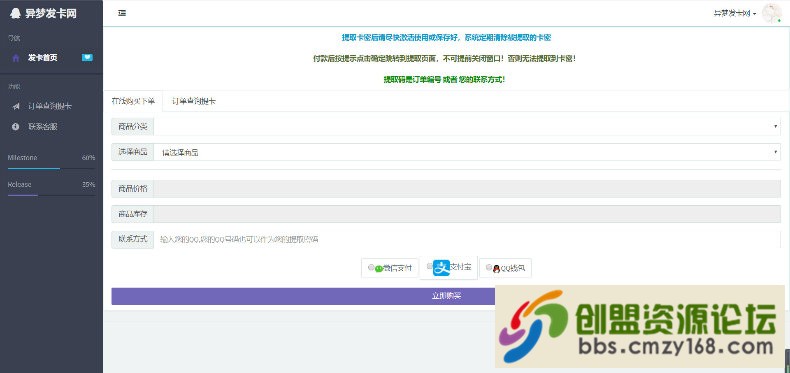Click the 商品价格 price field
The width and height of the screenshot is (790, 373).
pos(467,189)
